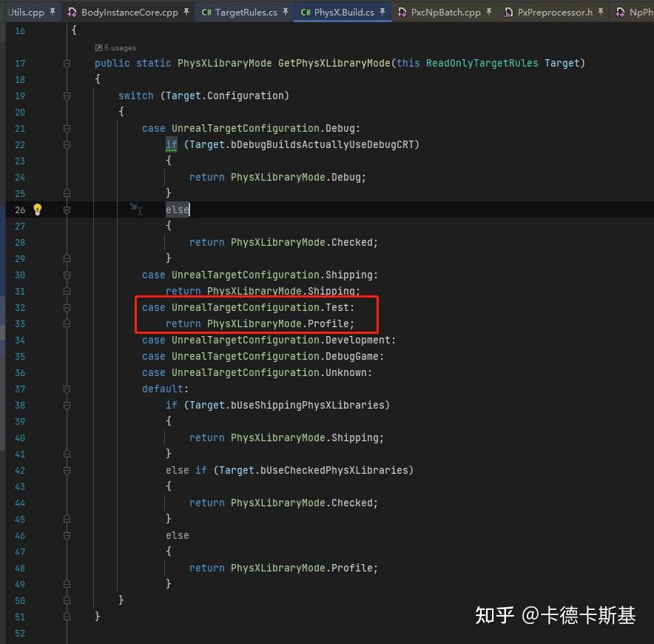
Task: Click 'PhysXLibraryMode.Profile' on line 48
Action: 302,568
